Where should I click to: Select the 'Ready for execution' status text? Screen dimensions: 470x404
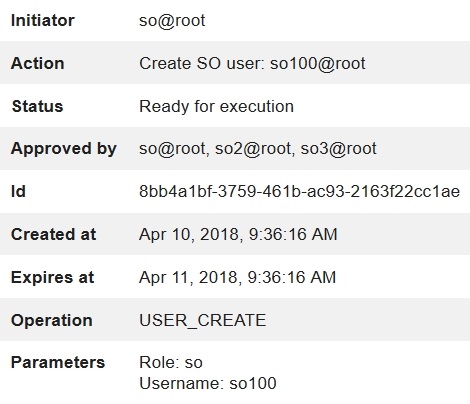(x=217, y=107)
